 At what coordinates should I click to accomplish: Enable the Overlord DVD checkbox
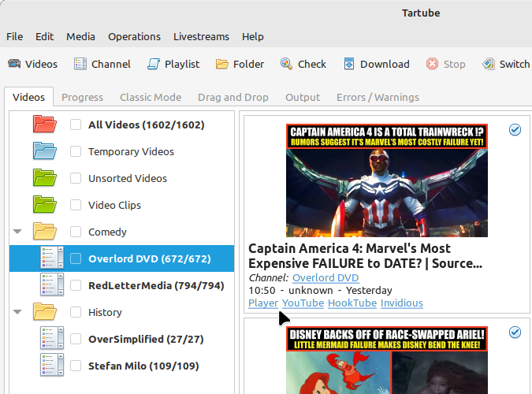point(76,258)
